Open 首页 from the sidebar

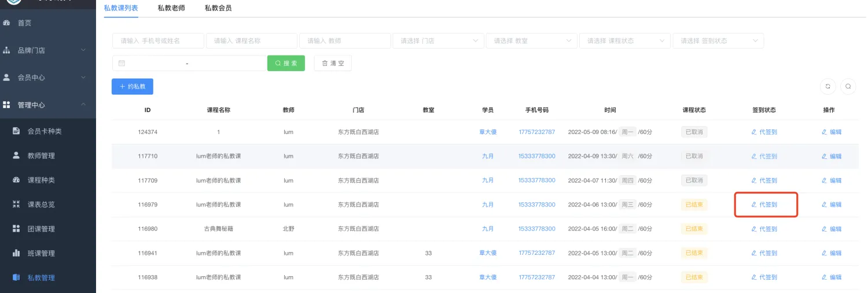pos(24,23)
